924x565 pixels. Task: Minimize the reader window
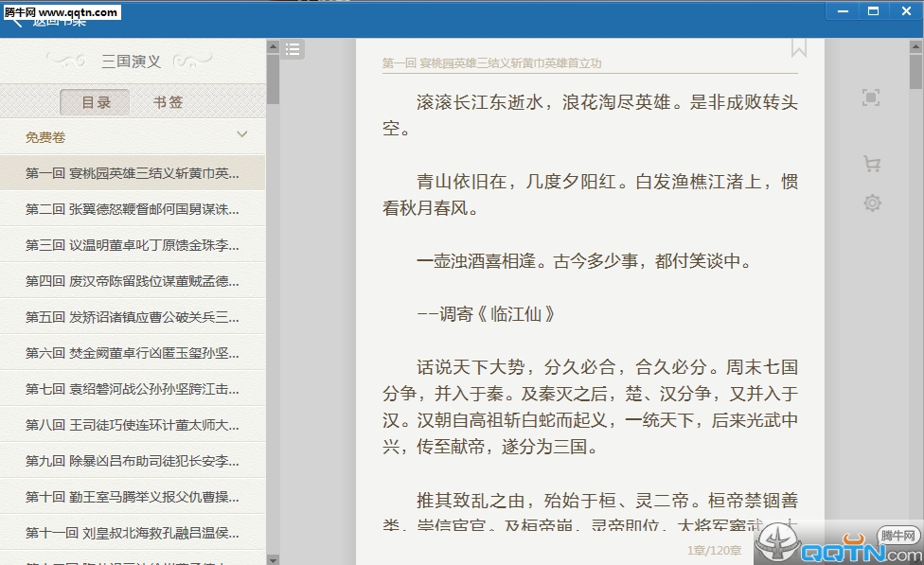pyautogui.click(x=844, y=10)
